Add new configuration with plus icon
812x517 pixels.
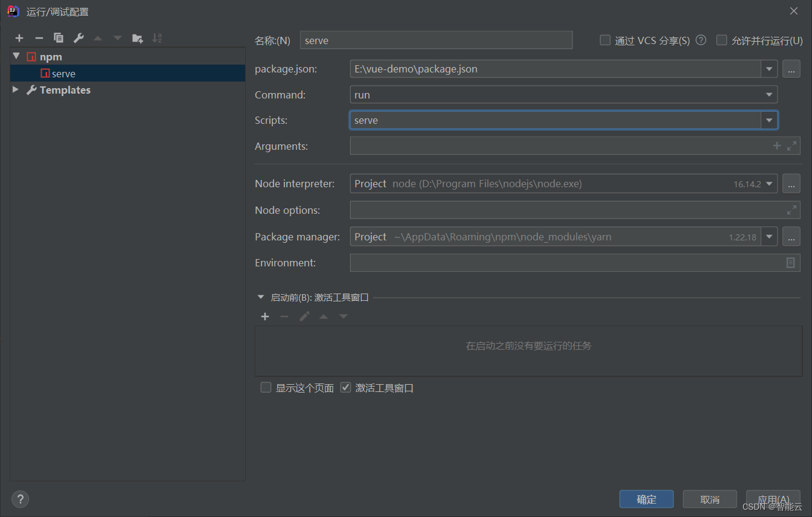tap(19, 38)
